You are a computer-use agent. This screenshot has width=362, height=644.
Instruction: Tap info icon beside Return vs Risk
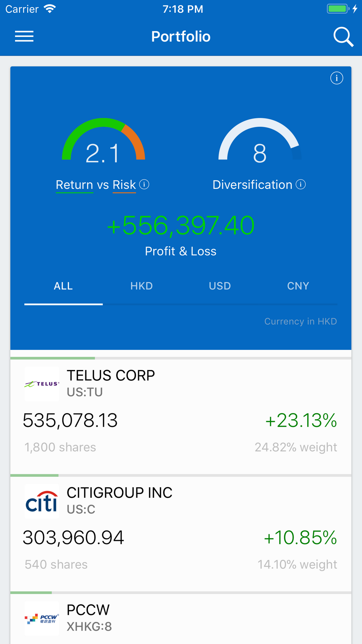[144, 184]
